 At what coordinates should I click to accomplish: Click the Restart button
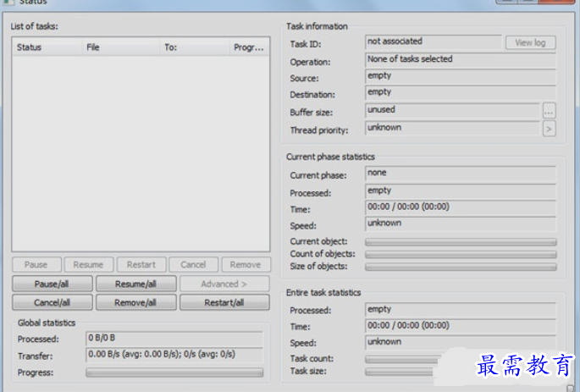(141, 265)
